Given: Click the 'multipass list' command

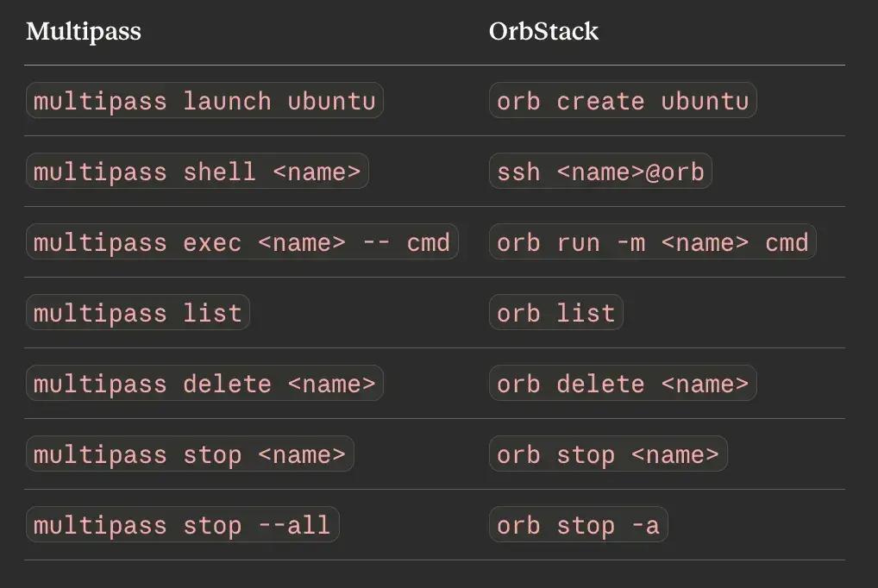Looking at the screenshot, I should coord(138,312).
